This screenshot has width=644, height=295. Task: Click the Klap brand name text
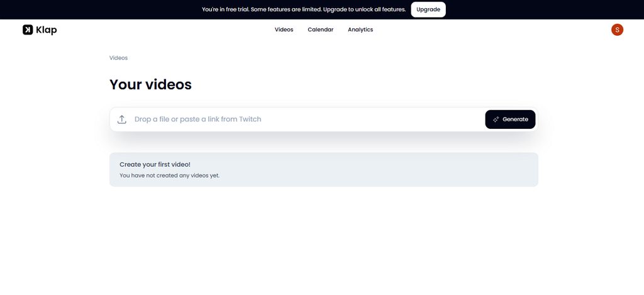47,30
